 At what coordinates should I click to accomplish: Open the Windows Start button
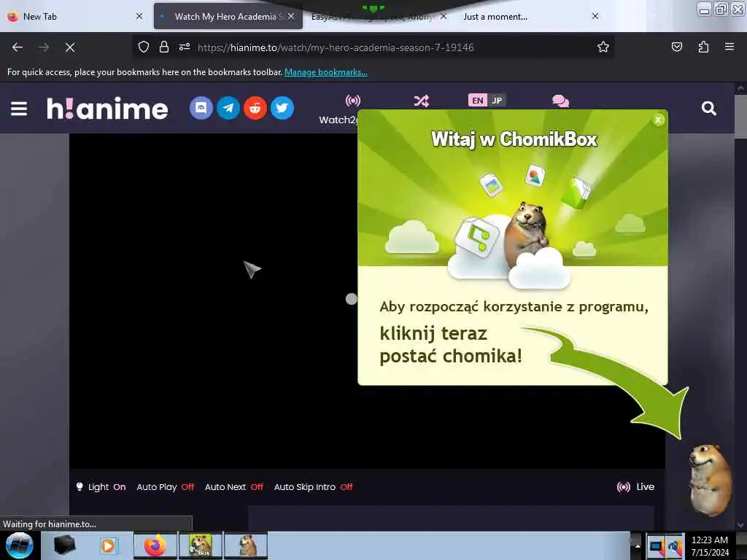point(20,545)
